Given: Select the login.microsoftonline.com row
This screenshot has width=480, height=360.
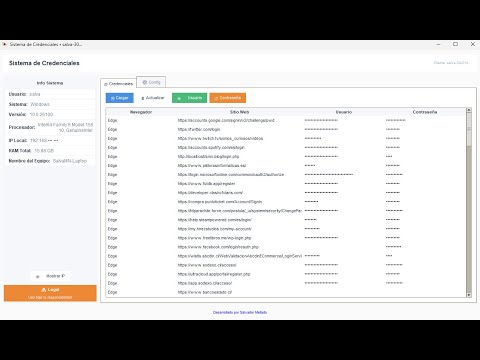Looking at the screenshot, I should coord(286,175).
